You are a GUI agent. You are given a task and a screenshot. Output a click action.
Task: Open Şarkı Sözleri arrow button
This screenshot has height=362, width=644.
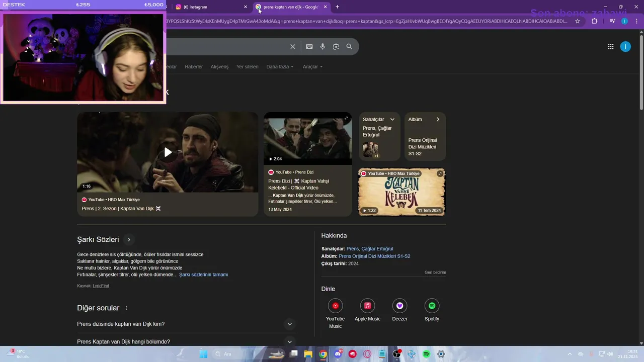129,240
